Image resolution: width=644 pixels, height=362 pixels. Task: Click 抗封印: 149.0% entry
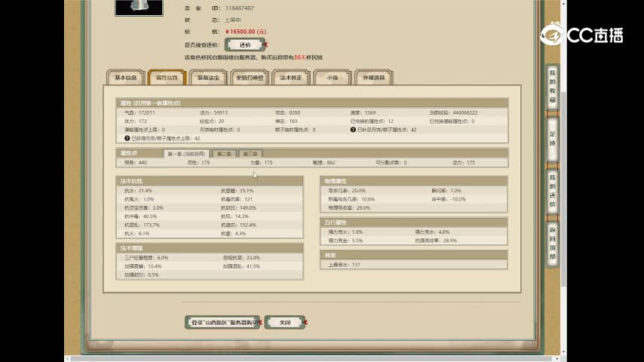coord(238,208)
